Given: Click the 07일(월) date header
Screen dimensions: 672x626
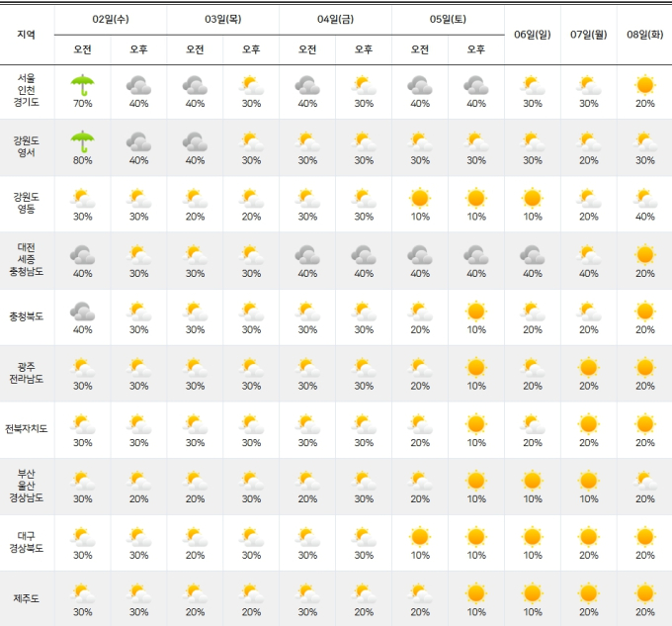Looking at the screenshot, I should (x=588, y=35).
